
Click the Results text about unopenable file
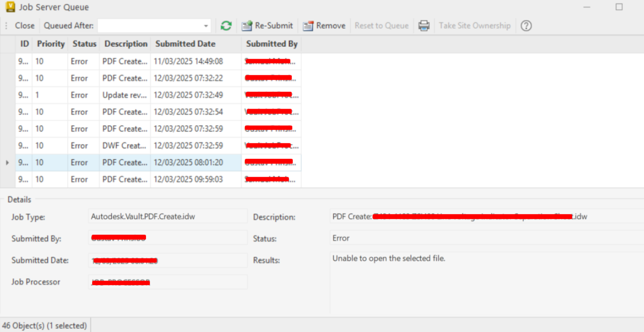pos(389,258)
